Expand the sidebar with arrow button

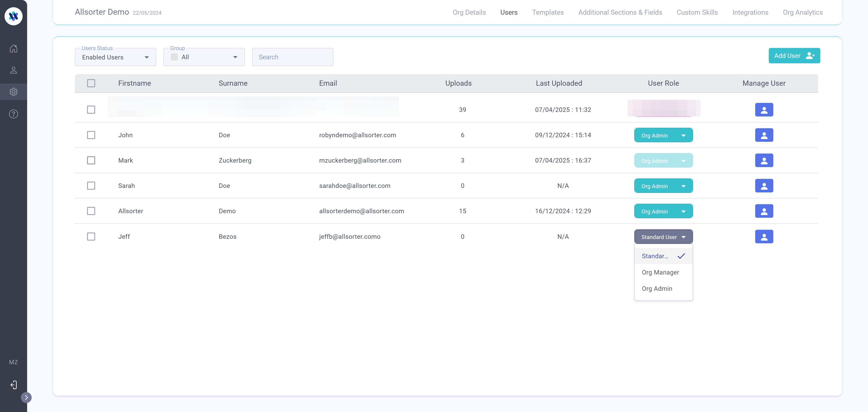[x=26, y=398]
